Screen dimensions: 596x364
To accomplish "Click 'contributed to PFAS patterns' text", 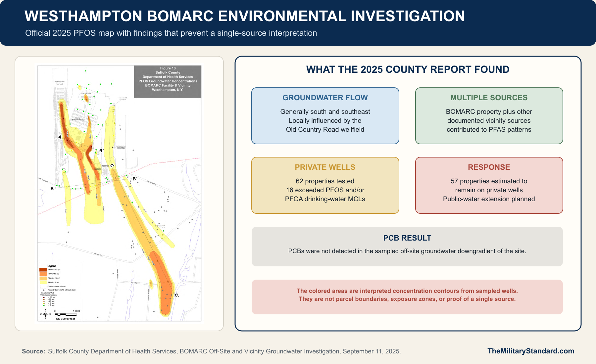I will pos(489,129).
